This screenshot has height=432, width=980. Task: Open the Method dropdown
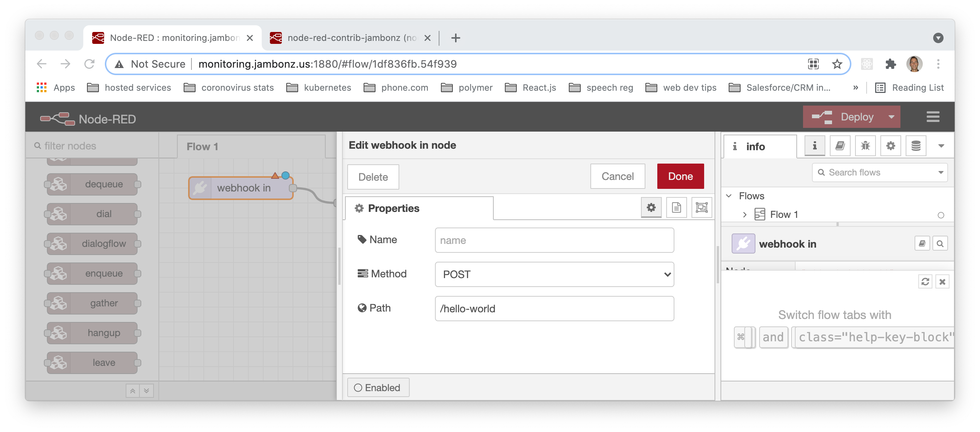coord(554,274)
